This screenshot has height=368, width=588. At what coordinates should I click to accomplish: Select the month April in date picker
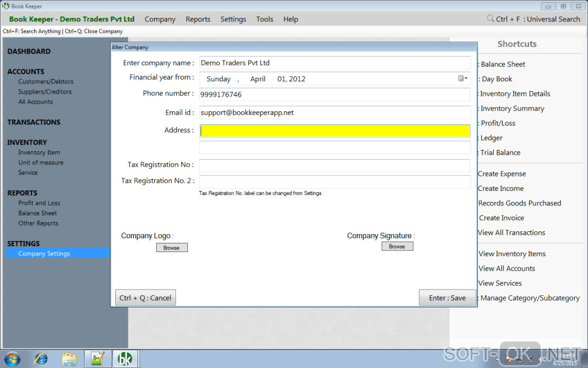click(258, 79)
